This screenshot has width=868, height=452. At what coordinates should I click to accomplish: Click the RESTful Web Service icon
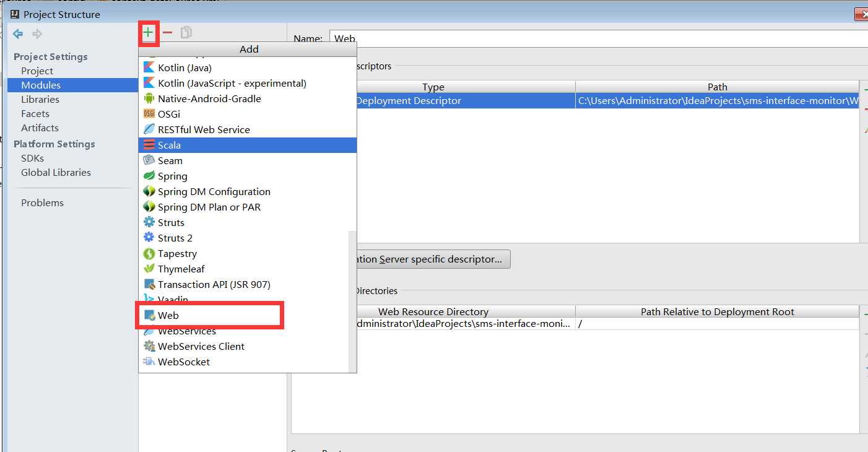(x=149, y=129)
